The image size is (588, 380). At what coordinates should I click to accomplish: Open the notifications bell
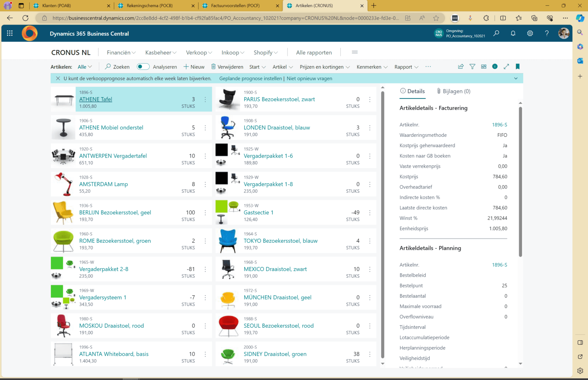click(513, 33)
